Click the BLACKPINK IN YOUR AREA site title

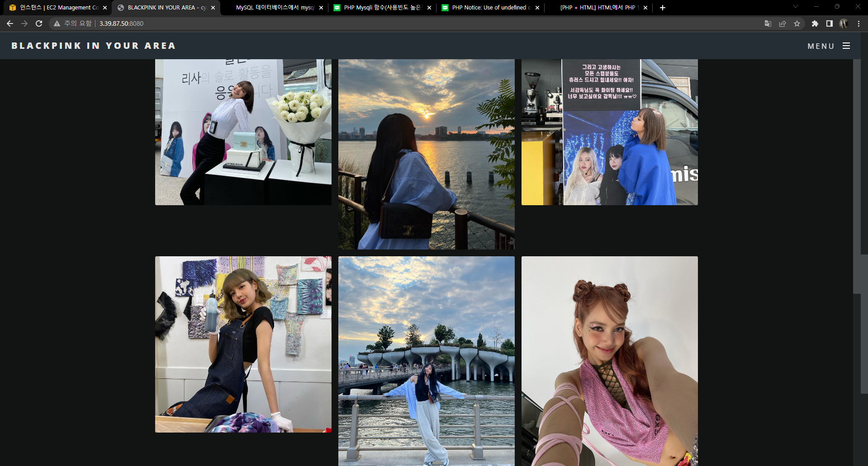tap(94, 46)
